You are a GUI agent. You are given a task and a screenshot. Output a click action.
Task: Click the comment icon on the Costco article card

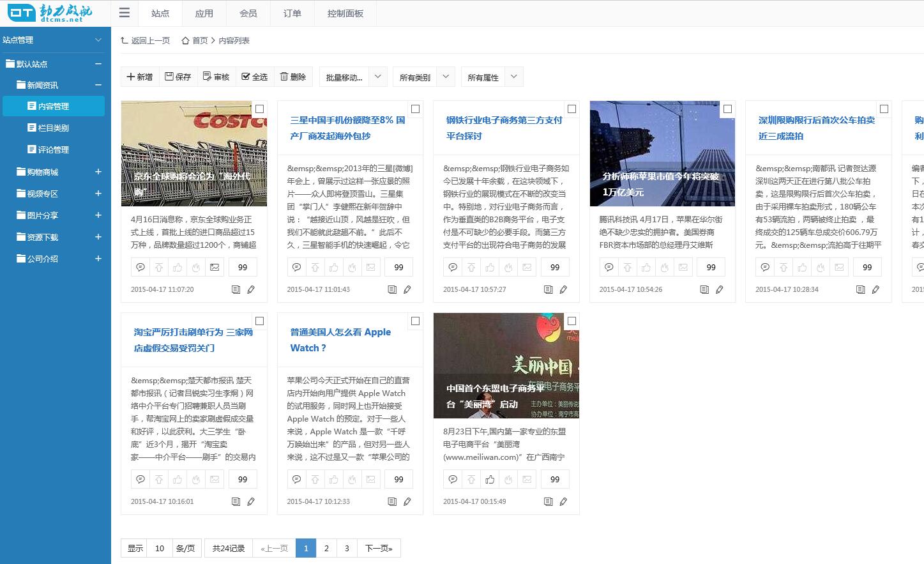pyautogui.click(x=140, y=267)
